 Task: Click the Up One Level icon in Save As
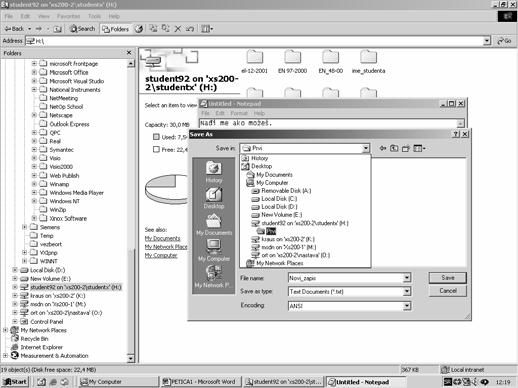[394, 148]
